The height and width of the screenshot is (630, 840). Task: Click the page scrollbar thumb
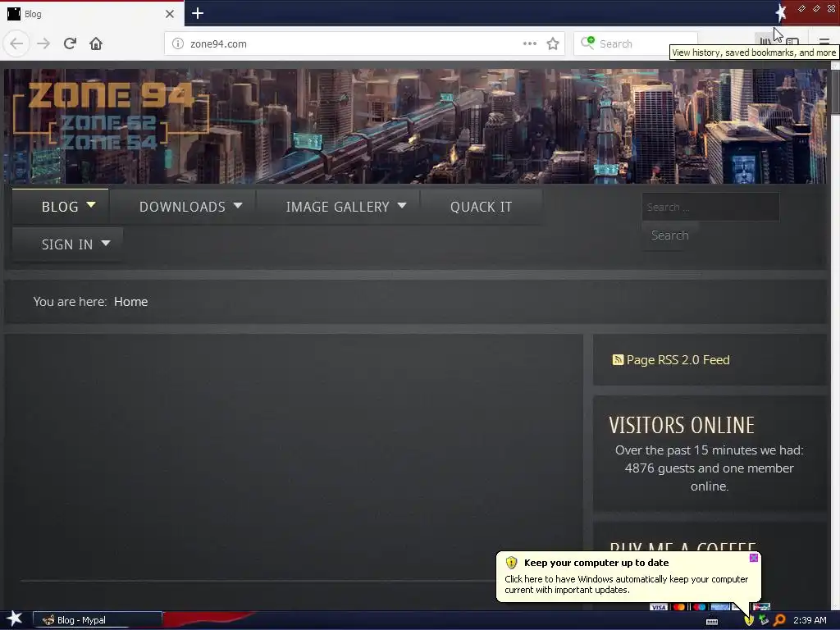pos(835,91)
